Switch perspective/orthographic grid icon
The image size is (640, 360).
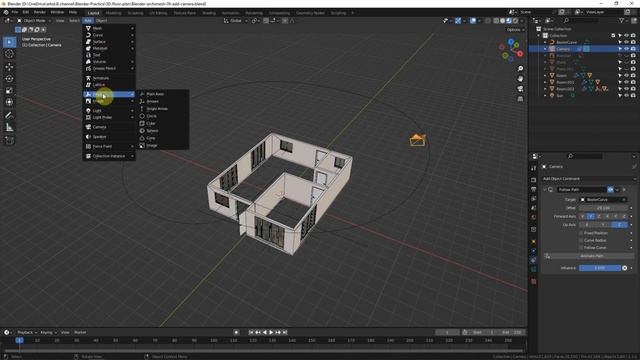click(x=520, y=99)
